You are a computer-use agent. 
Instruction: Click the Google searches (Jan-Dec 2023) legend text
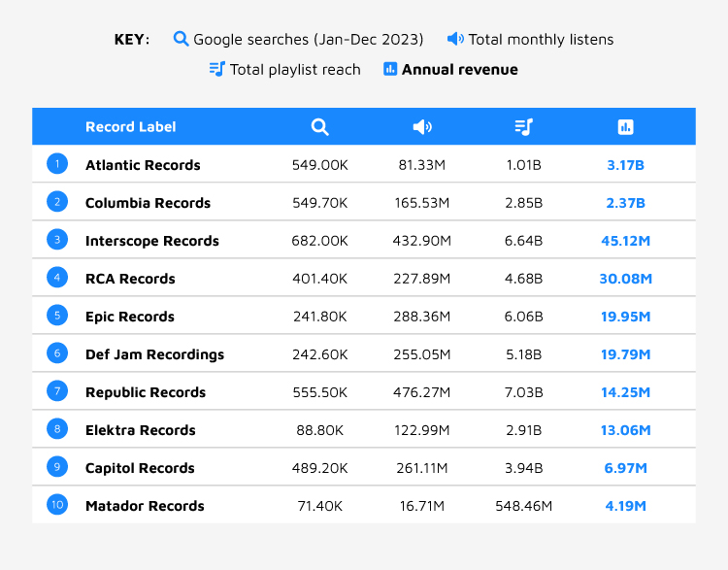click(309, 40)
